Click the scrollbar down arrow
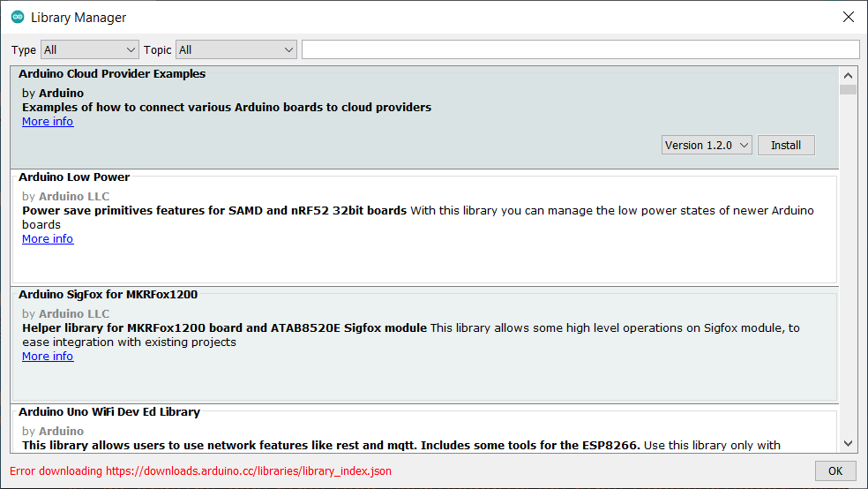The image size is (868, 489). pos(849,444)
